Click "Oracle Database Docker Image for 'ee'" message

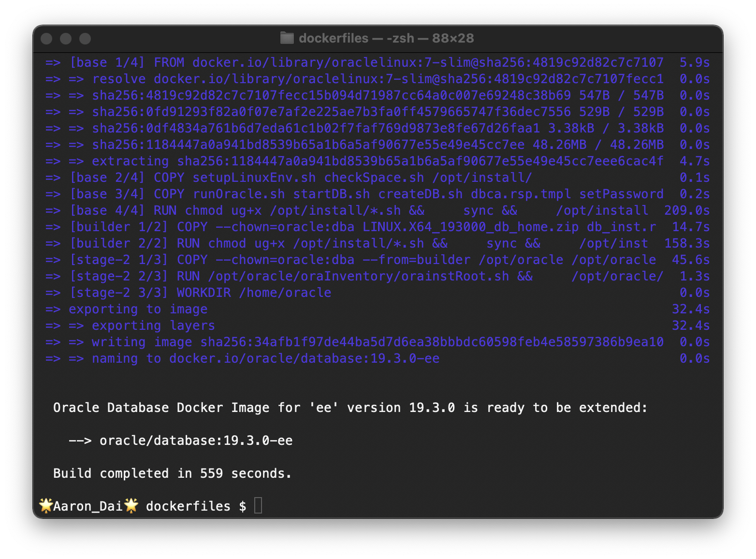350,408
